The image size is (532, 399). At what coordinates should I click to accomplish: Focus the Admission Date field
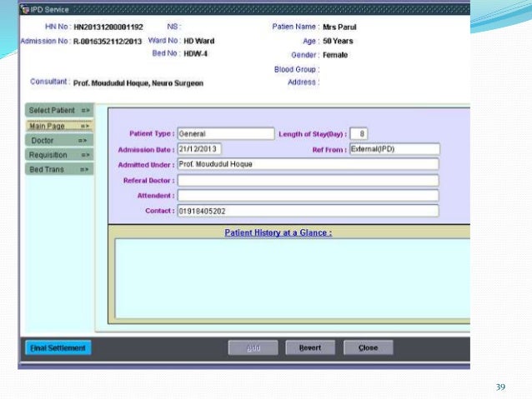point(198,149)
